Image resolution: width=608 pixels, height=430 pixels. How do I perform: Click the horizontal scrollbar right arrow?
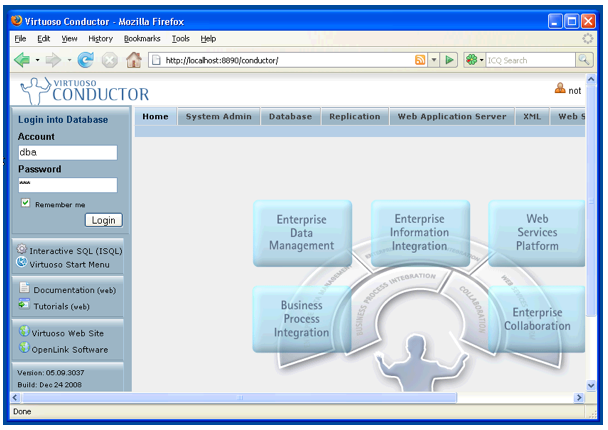[578, 397]
